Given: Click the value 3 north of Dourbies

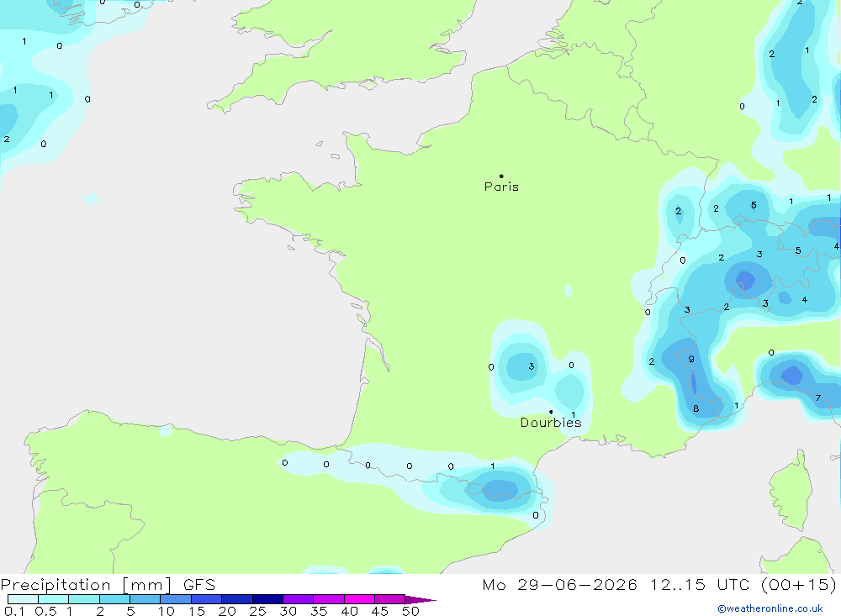Looking at the screenshot, I should click(x=531, y=366).
